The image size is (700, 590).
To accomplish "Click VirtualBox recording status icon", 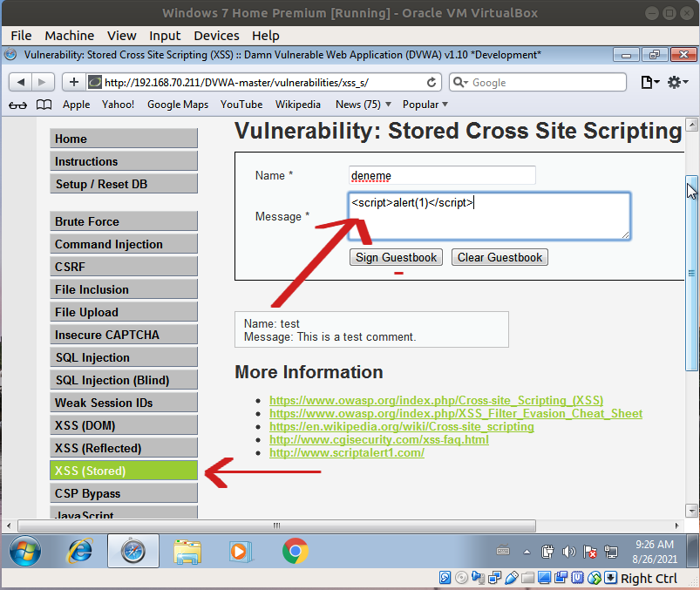I will 561,578.
